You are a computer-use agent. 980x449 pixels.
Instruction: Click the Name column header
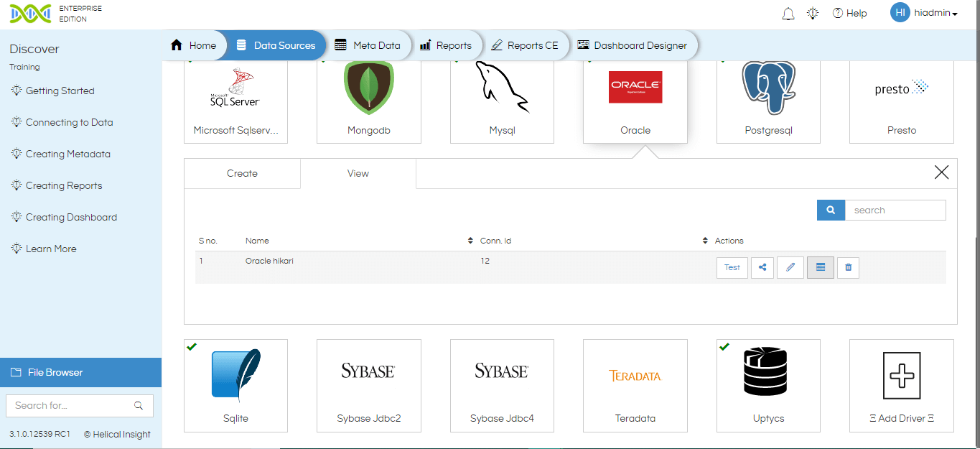click(x=257, y=241)
